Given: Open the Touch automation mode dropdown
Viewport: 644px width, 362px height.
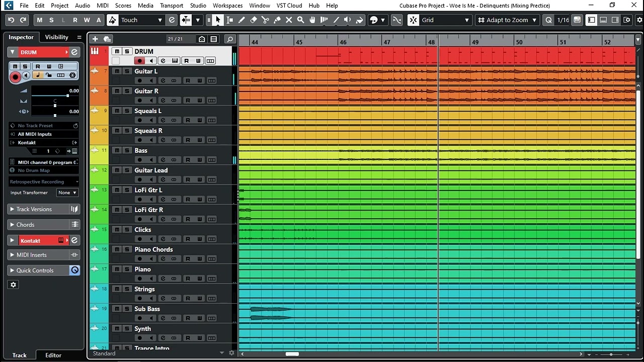Looking at the screenshot, I should [142, 20].
